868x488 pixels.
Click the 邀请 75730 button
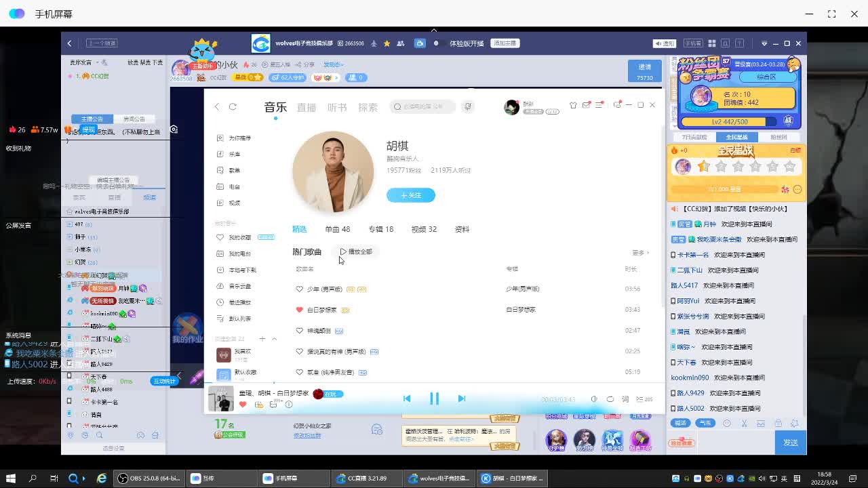[x=644, y=72]
